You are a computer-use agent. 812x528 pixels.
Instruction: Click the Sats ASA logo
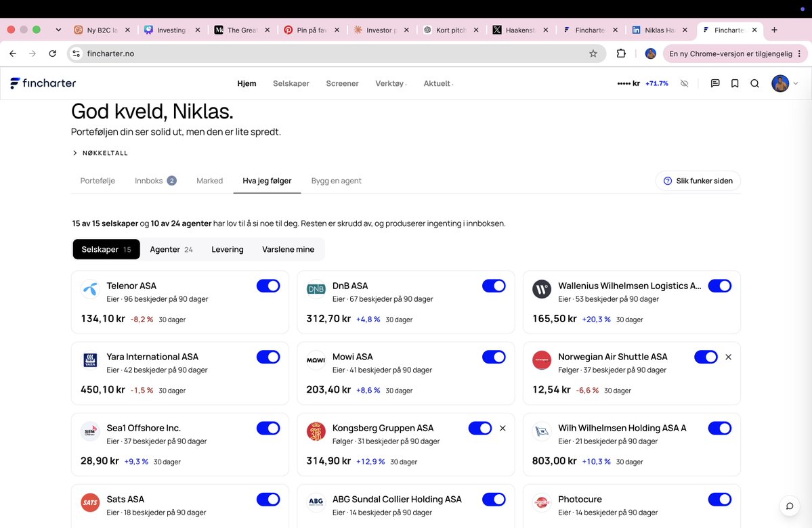click(x=90, y=502)
